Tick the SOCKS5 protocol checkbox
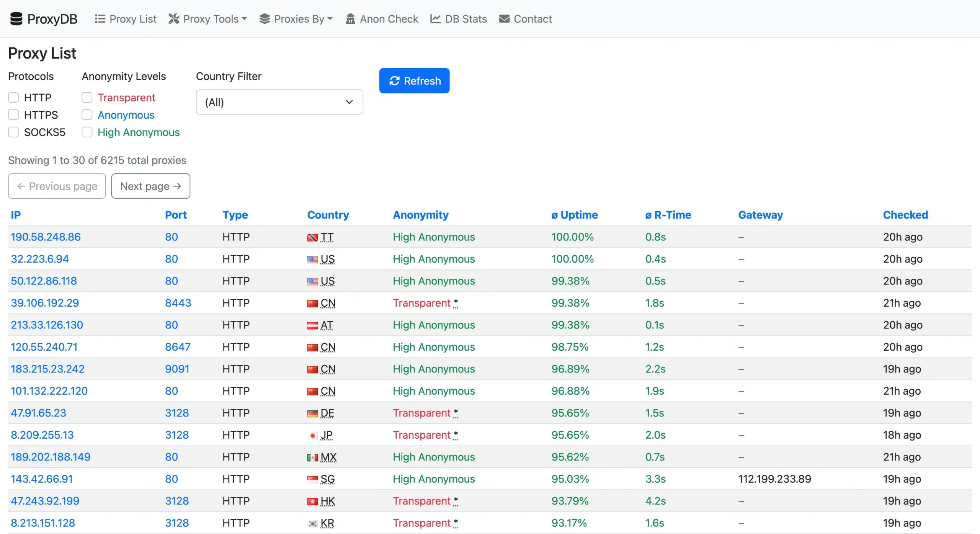This screenshot has height=534, width=980. (x=13, y=132)
